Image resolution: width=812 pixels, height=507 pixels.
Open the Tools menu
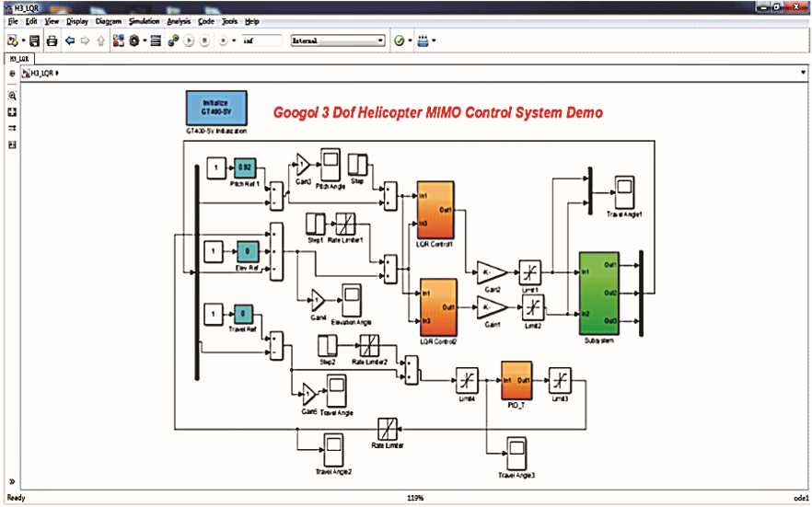pyautogui.click(x=230, y=22)
